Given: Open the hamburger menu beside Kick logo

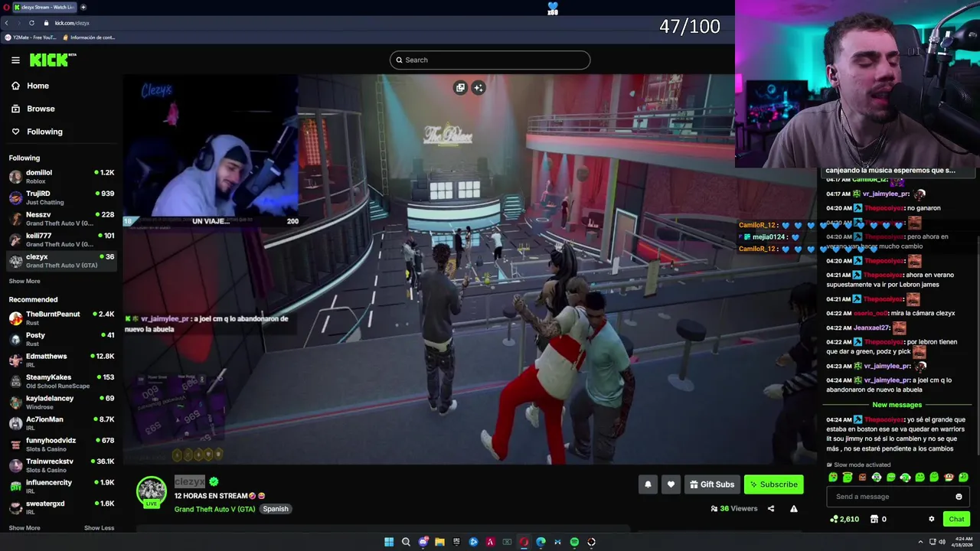Looking at the screenshot, I should tap(15, 60).
